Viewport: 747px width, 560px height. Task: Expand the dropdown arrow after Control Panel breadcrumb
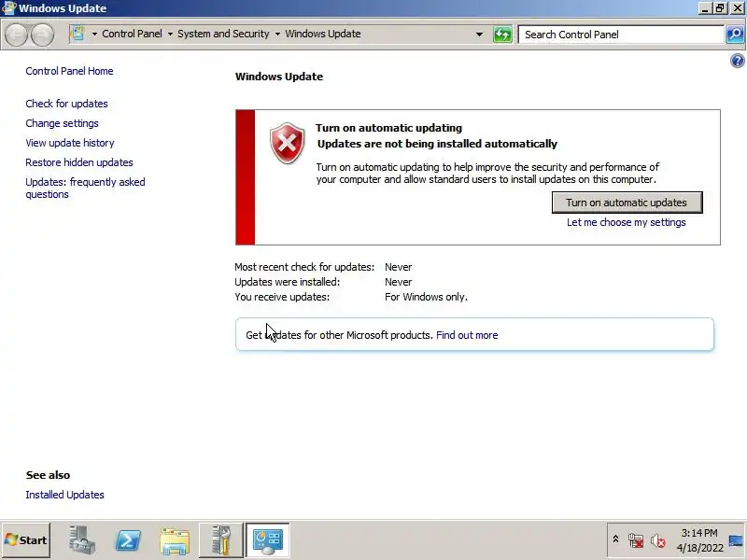pyautogui.click(x=170, y=34)
